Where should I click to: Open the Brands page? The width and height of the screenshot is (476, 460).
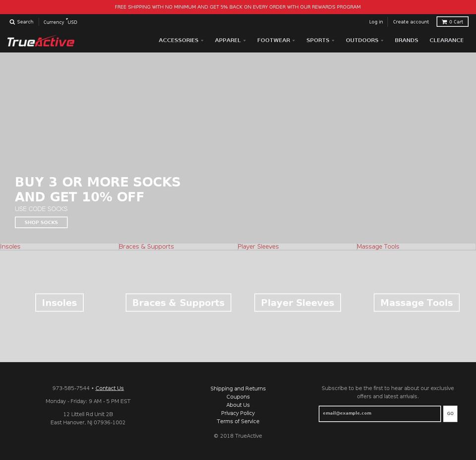coord(406,40)
